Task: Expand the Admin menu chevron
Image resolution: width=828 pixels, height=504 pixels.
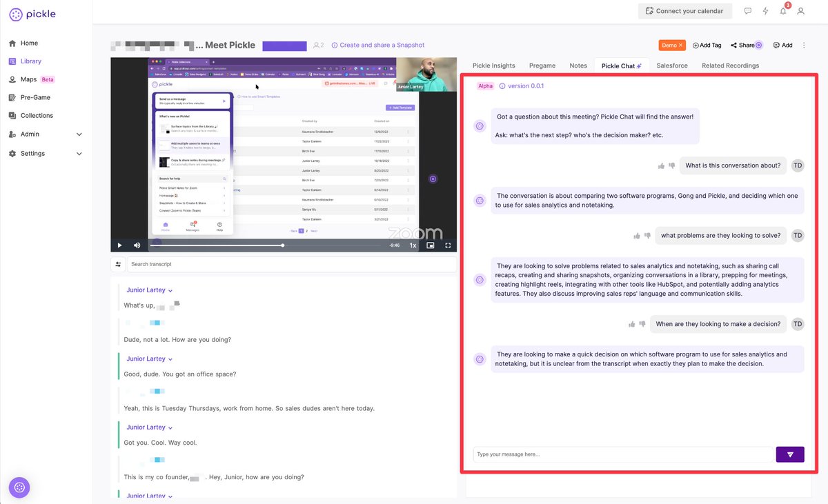Action: (x=79, y=134)
